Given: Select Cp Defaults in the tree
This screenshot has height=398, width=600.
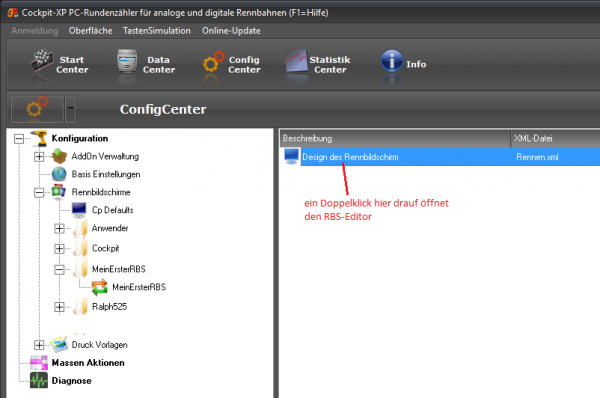Looking at the screenshot, I should (x=112, y=210).
